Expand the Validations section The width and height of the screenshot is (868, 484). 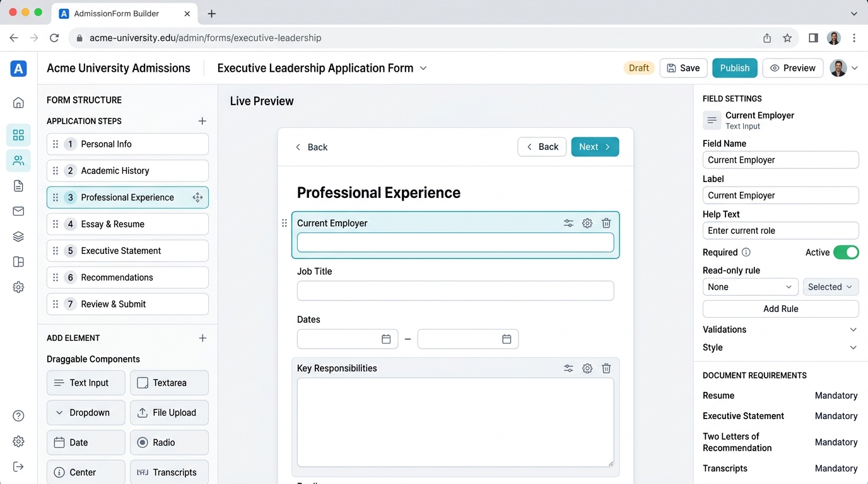point(780,330)
